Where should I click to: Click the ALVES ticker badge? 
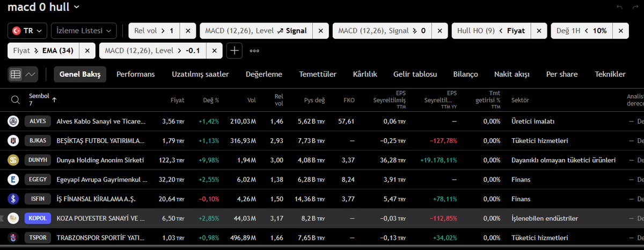point(38,121)
